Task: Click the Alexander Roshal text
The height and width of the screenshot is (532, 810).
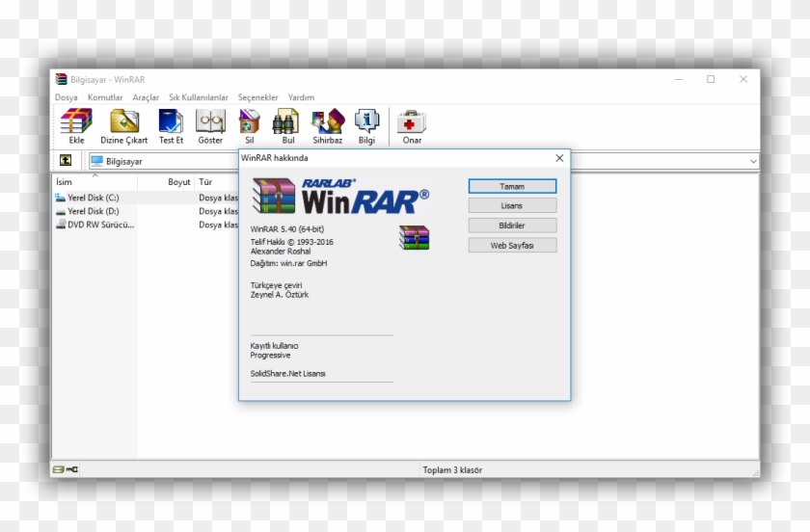Action: click(x=281, y=252)
